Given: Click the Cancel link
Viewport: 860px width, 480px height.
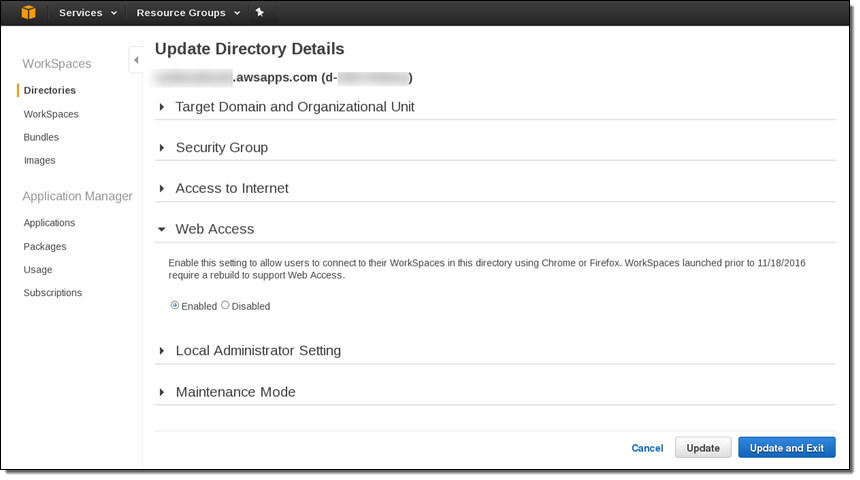Looking at the screenshot, I should (647, 448).
